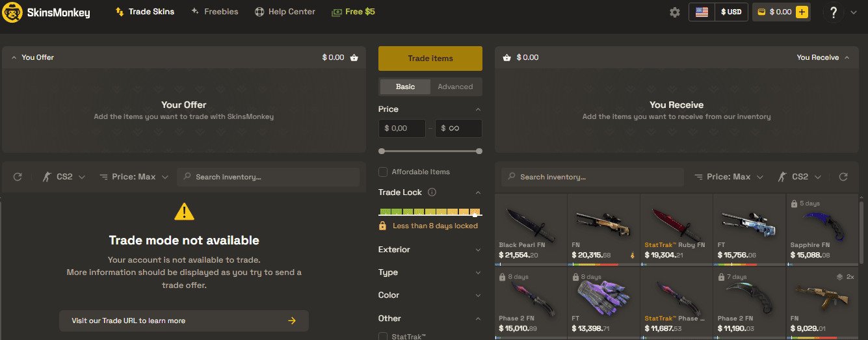Enable the Affordable Items checkbox
The image size is (868, 340).
tap(383, 172)
